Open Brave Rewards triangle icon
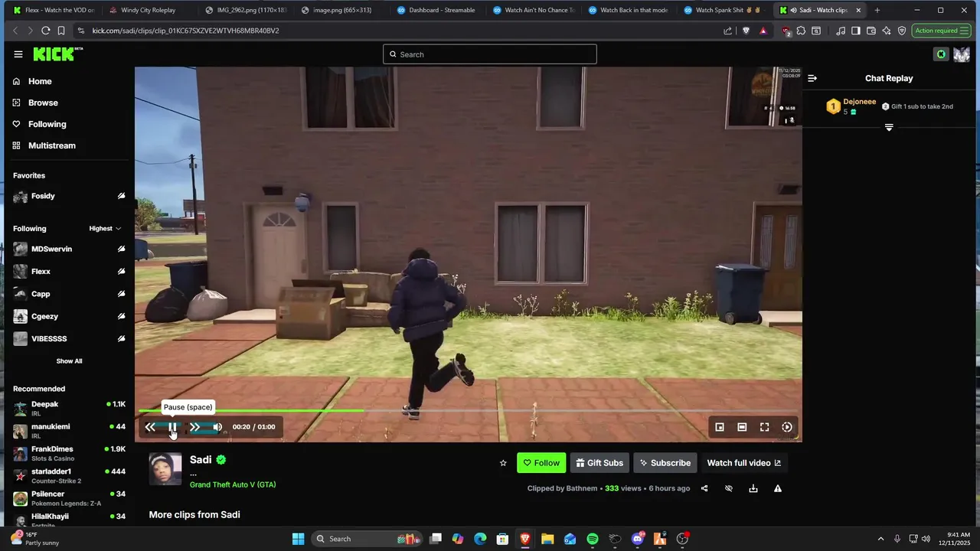The image size is (980, 551). 763,31
